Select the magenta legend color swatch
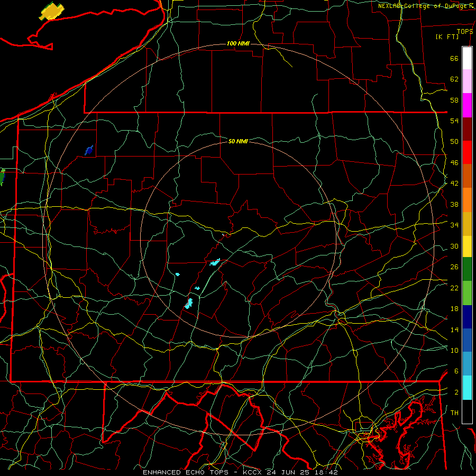 [x=467, y=105]
